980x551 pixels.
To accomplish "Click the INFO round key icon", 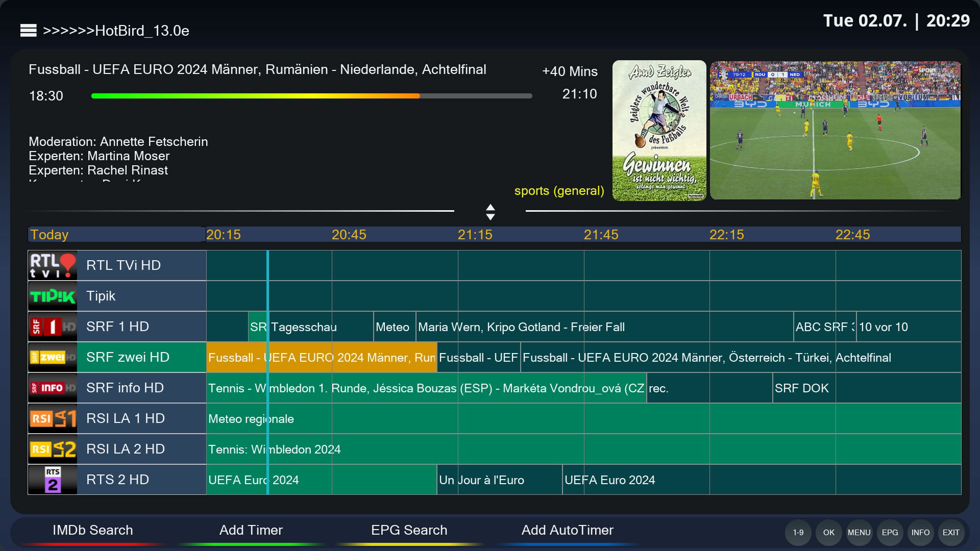I will click(x=921, y=532).
